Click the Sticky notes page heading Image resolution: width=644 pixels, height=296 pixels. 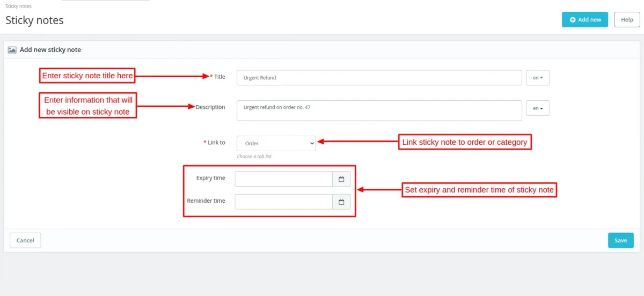(x=34, y=20)
